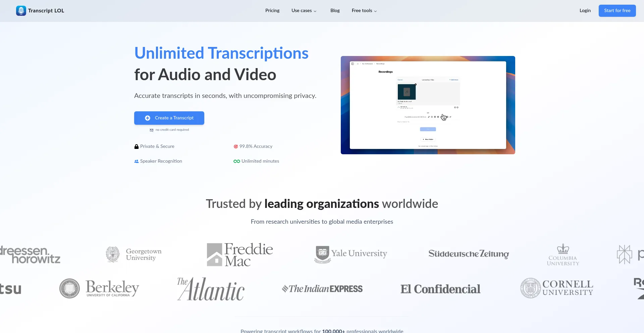Click the 'Speaker Recognition' feature text
This screenshot has height=333, width=644.
coord(161,161)
